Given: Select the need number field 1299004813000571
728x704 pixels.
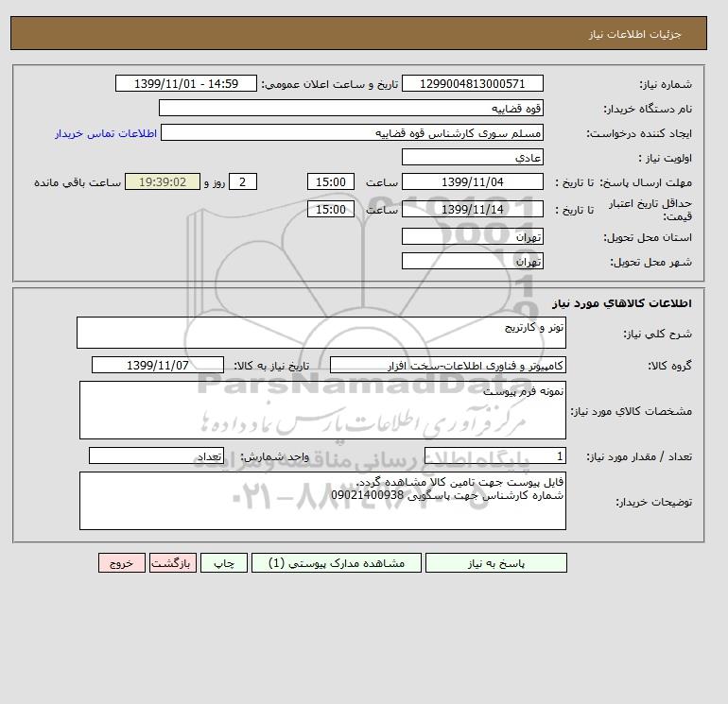Looking at the screenshot, I should (472, 83).
